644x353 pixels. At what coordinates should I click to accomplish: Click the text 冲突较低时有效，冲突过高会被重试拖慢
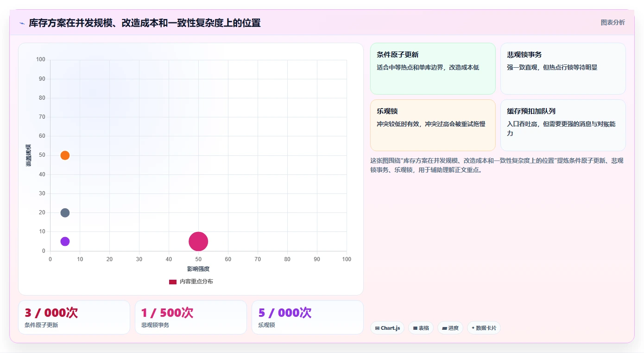[431, 124]
